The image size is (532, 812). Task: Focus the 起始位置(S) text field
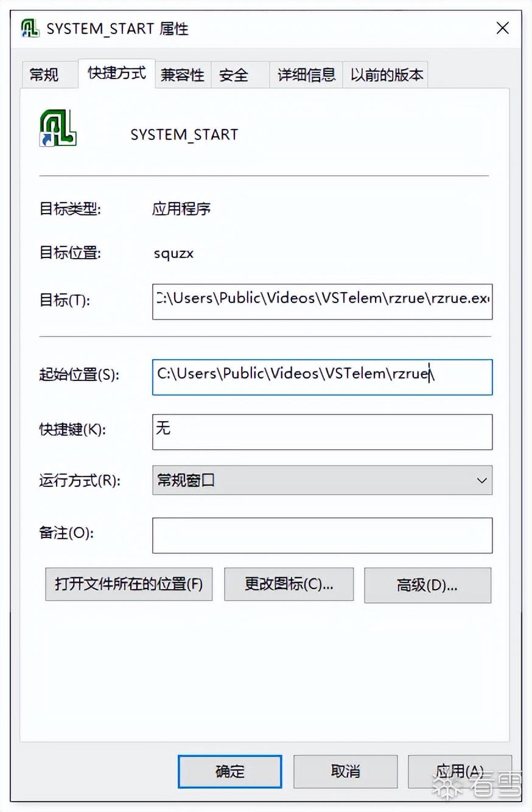(x=322, y=377)
